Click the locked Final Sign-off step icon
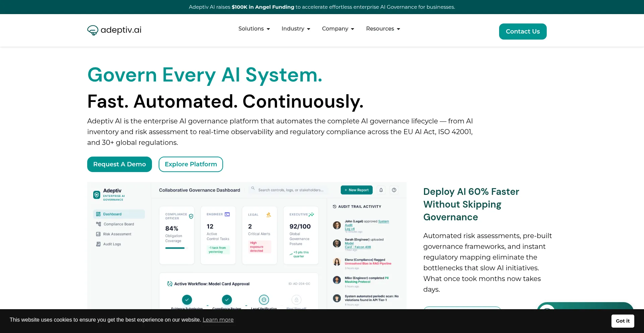This screenshot has width=644, height=333. point(297,300)
